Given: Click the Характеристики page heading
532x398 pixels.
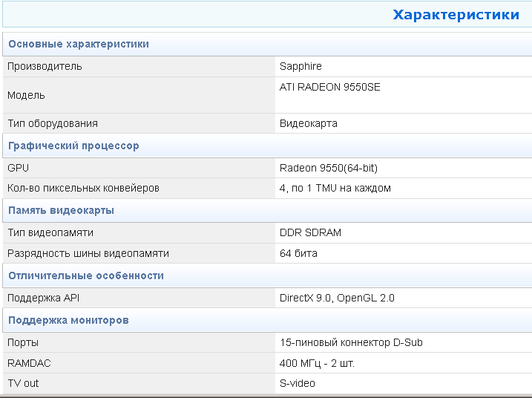Looking at the screenshot, I should (456, 15).
